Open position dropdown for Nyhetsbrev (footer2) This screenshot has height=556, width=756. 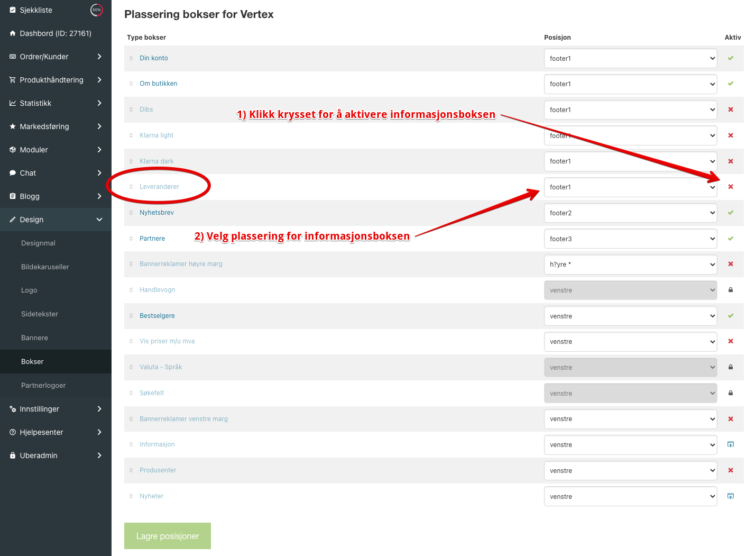630,213
